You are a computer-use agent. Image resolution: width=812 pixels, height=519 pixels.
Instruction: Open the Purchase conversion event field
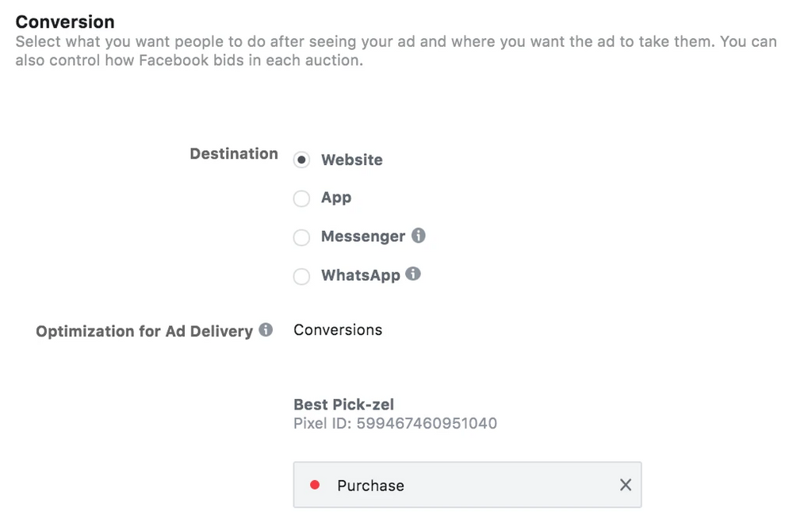[x=467, y=485]
